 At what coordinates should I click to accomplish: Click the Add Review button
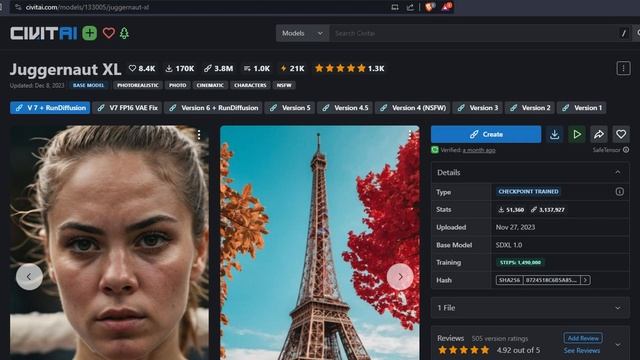583,338
